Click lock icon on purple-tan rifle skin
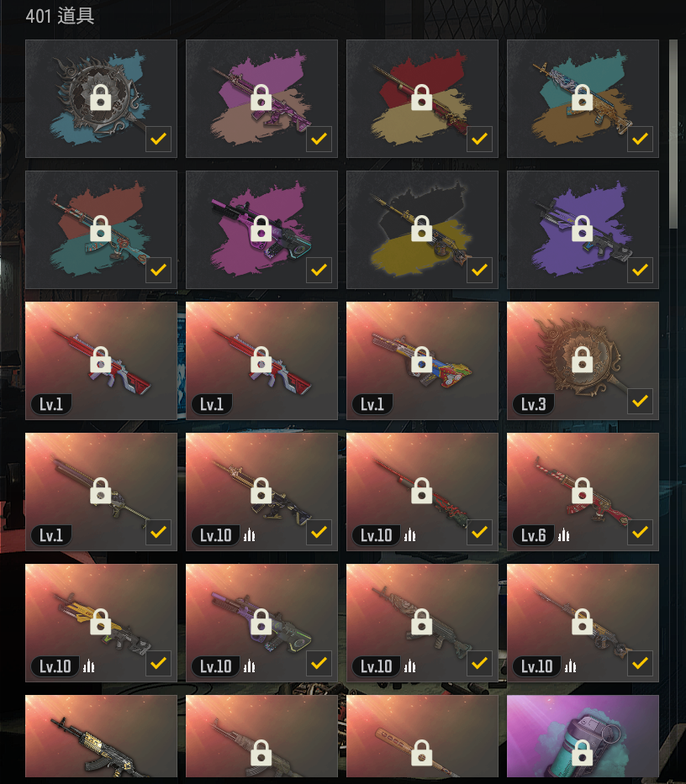Image resolution: width=686 pixels, height=784 pixels. (261, 97)
